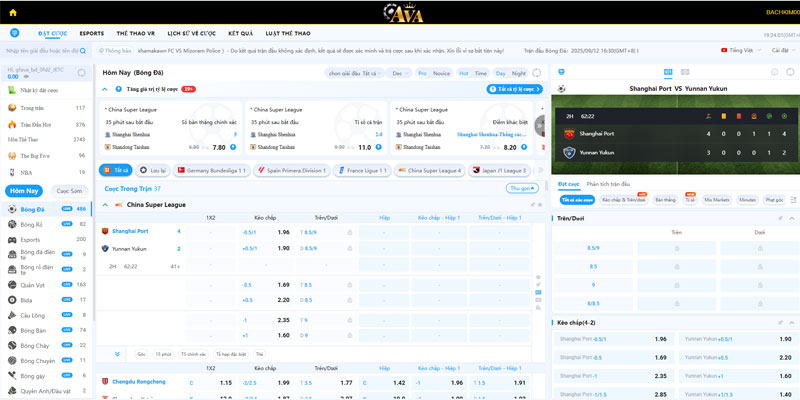Open Tiếng Việt language dropdown
Viewport: 800px width, 400px height.
click(x=741, y=51)
